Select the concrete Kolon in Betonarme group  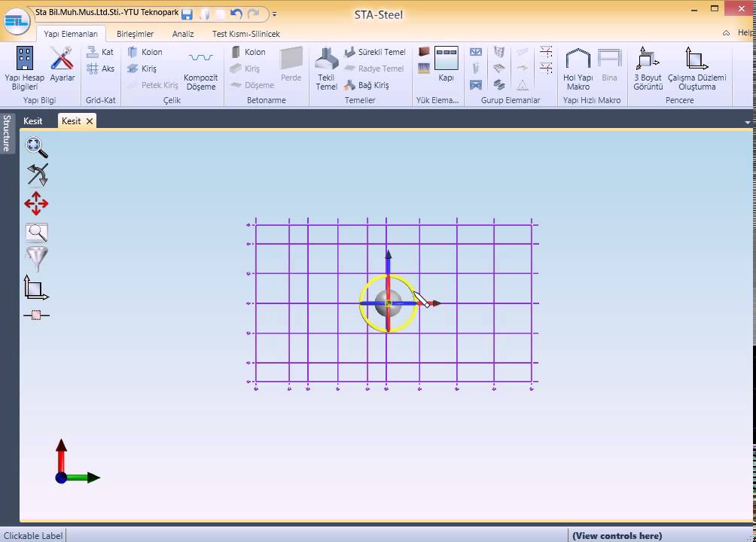[x=248, y=52]
